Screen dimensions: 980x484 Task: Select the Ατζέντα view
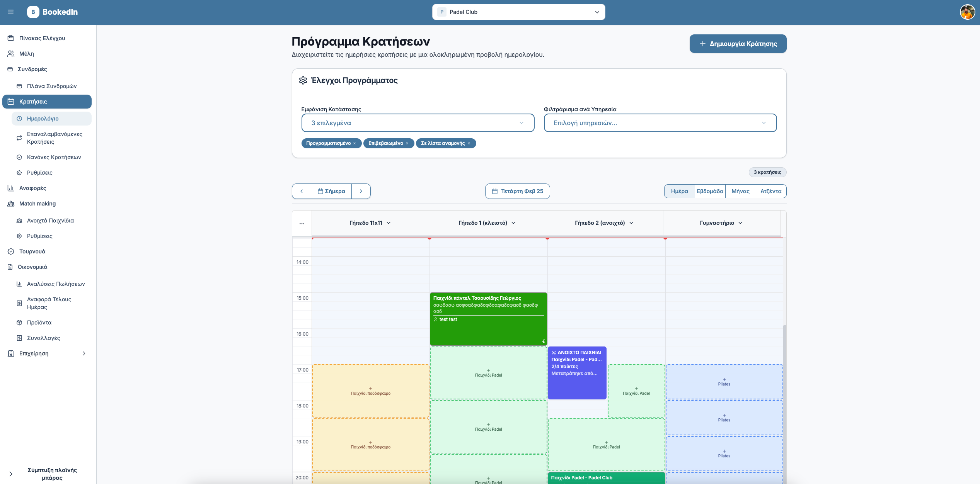coord(771,191)
